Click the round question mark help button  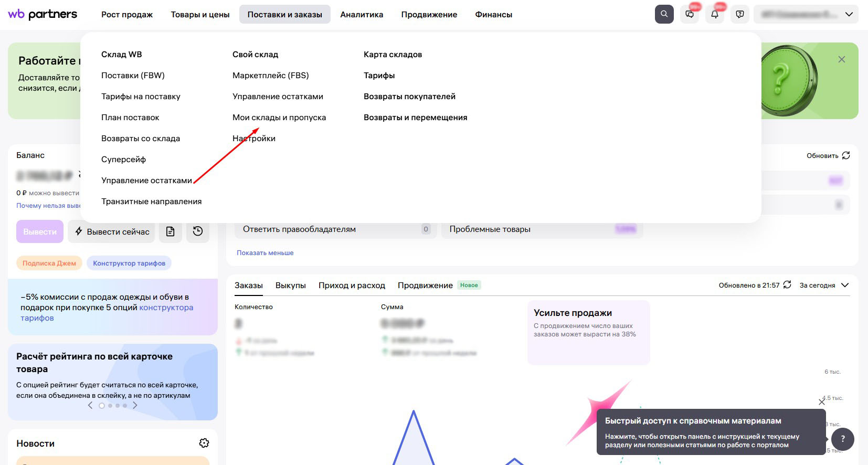click(x=843, y=439)
